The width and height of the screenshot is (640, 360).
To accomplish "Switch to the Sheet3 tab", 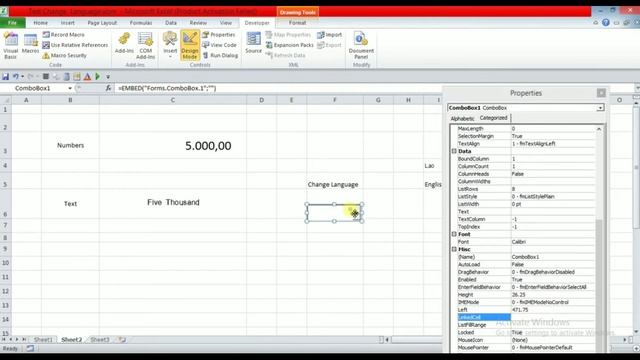I will (x=100, y=340).
